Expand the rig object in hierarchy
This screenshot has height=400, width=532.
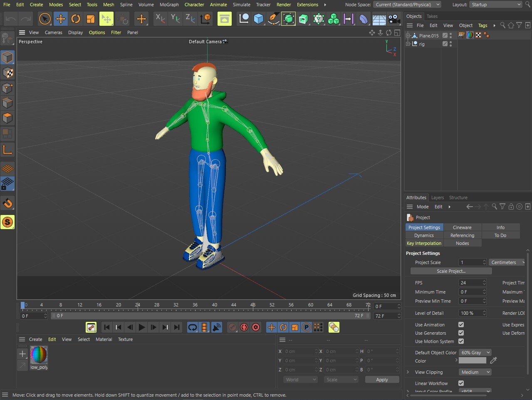tap(408, 44)
